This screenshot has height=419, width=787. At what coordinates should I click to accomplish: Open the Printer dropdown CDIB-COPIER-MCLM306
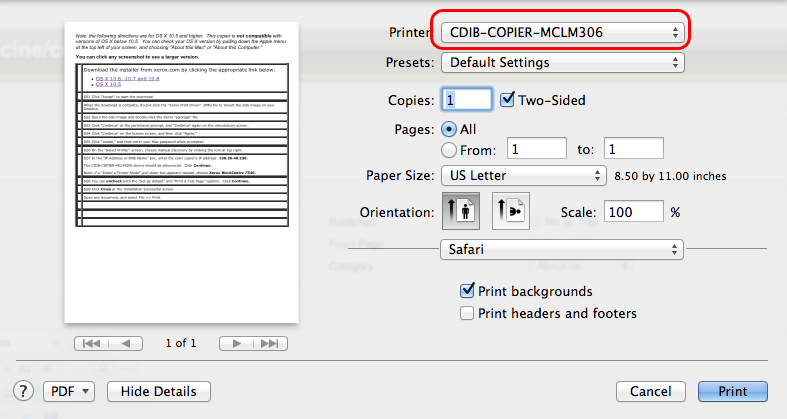[x=562, y=33]
